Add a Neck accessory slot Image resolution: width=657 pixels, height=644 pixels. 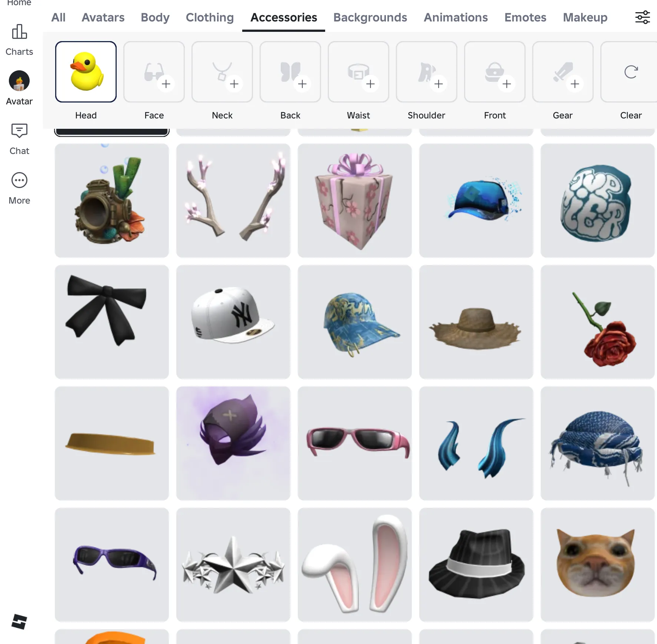[222, 72]
